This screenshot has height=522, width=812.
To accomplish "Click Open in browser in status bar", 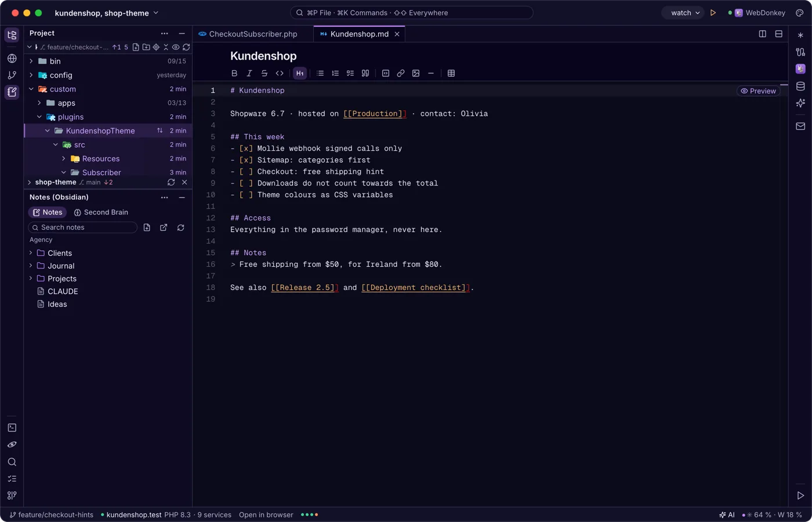I will pyautogui.click(x=266, y=515).
